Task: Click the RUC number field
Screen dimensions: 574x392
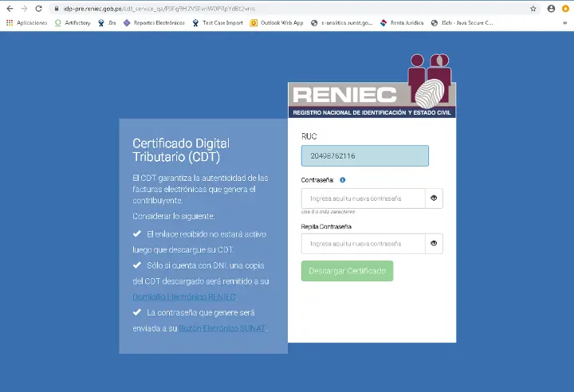Action: [x=364, y=155]
